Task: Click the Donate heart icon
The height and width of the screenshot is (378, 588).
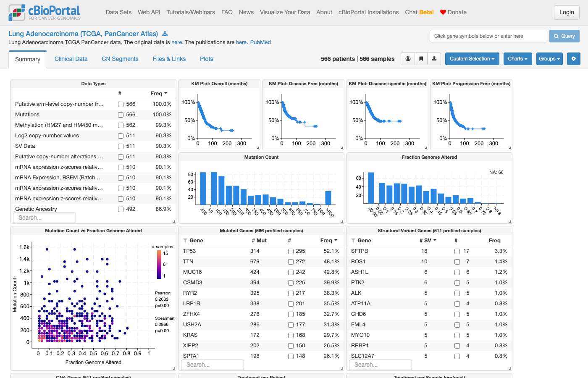Action: (443, 12)
